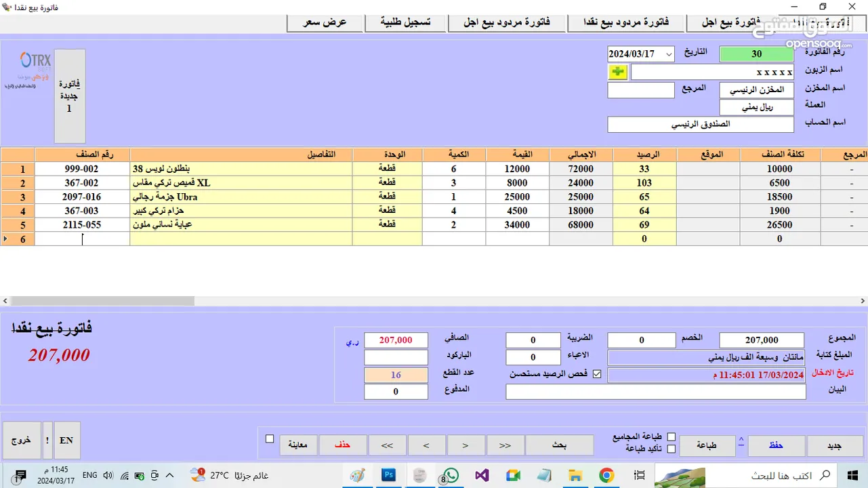This screenshot has width=868, height=488.
Task: Click the account field الصندوق الرئيسي
Action: click(701, 125)
